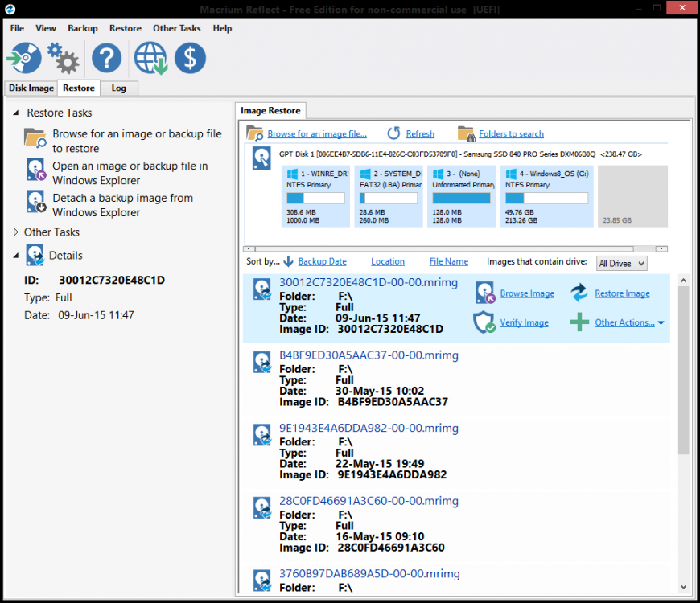The height and width of the screenshot is (603, 700).
Task: Click the image icon for 9E1943E4A6DDA982 backup
Action: [262, 434]
